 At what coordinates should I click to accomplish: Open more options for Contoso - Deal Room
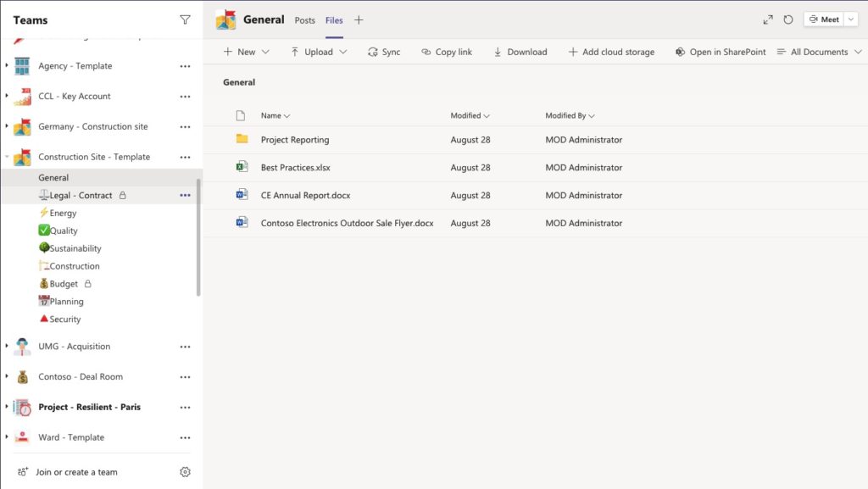click(185, 377)
